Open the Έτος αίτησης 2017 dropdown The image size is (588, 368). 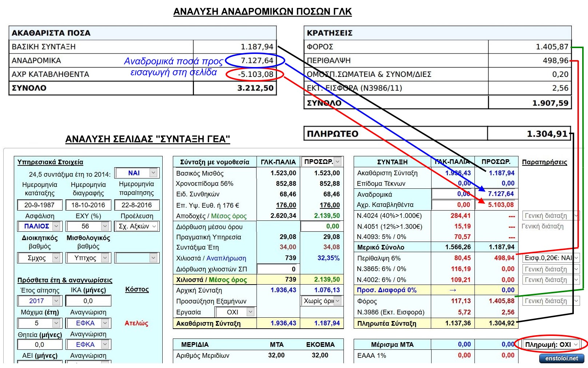coord(39,301)
